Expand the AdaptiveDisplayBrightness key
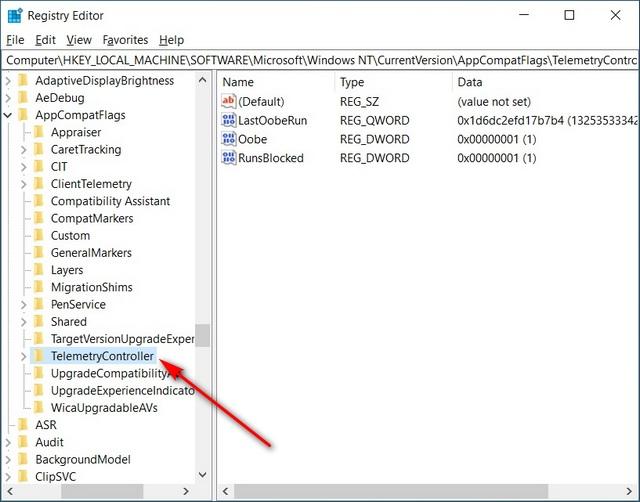Viewport: 640px width, 502px height. click(8, 81)
